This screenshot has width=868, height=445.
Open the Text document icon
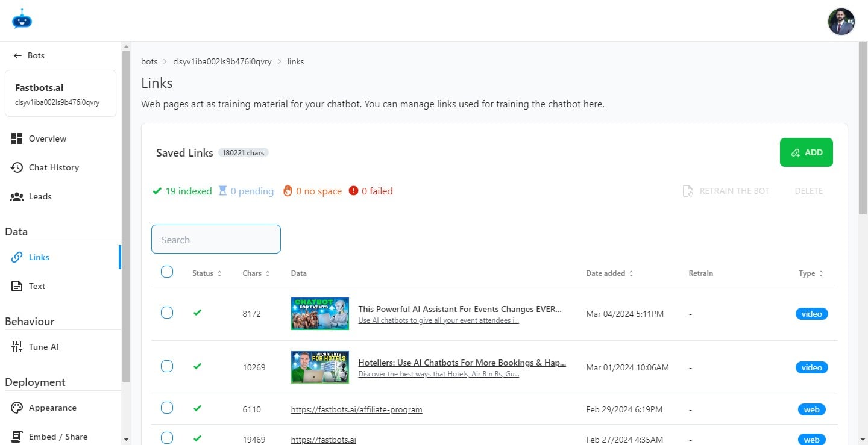point(17,285)
